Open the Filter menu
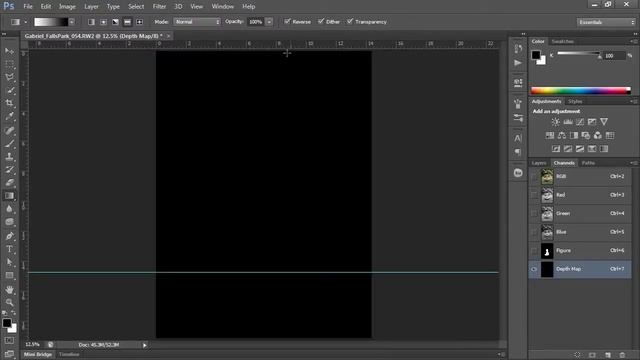This screenshot has width=640, height=360. [159, 7]
